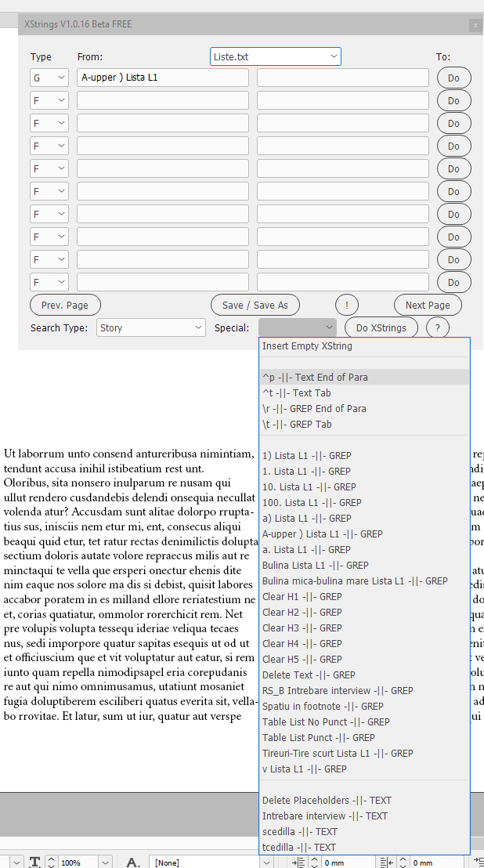Choose 1) Lista L1 GREP entry
Image resolution: width=484 pixels, height=868 pixels.
point(364,456)
